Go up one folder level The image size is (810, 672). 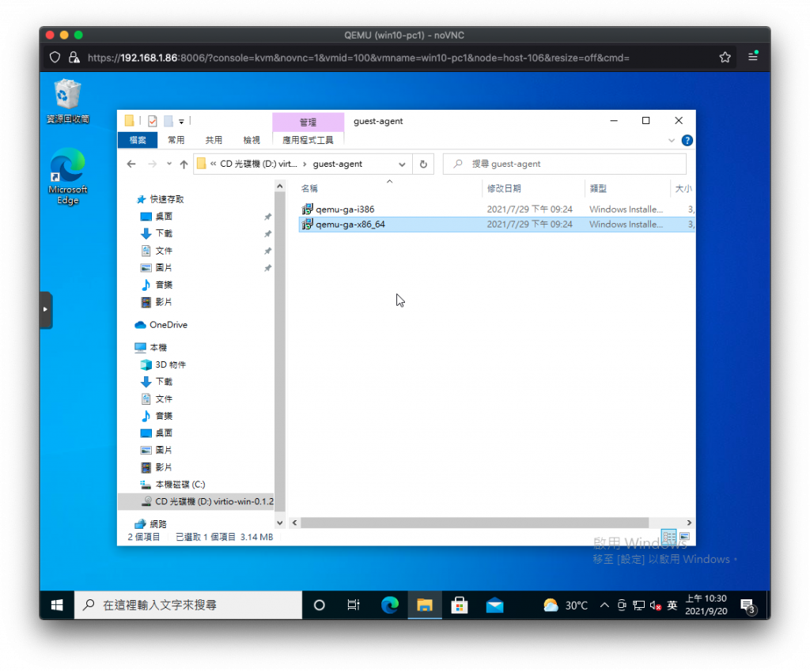(184, 164)
